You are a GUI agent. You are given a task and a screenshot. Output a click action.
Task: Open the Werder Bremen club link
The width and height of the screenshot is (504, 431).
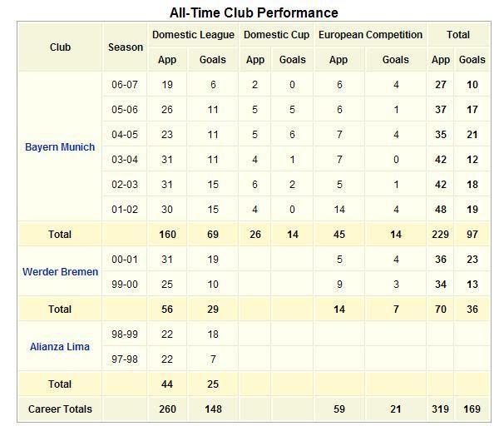60,272
